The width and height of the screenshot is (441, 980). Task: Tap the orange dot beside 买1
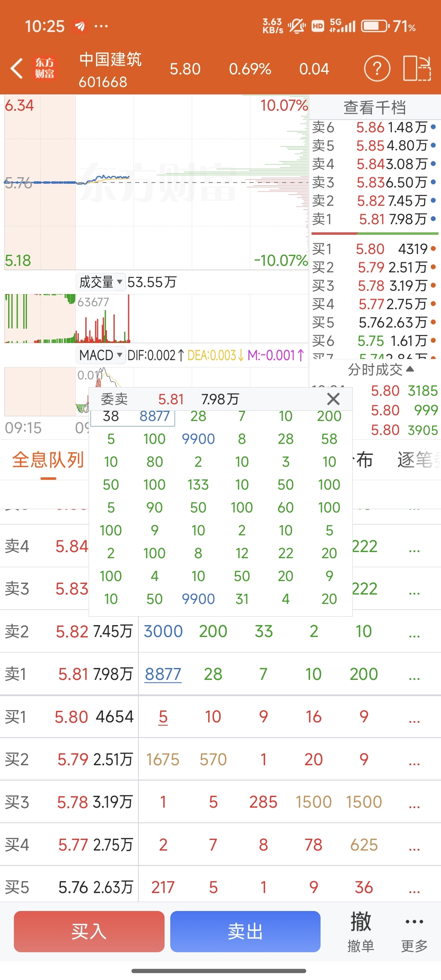point(433,249)
